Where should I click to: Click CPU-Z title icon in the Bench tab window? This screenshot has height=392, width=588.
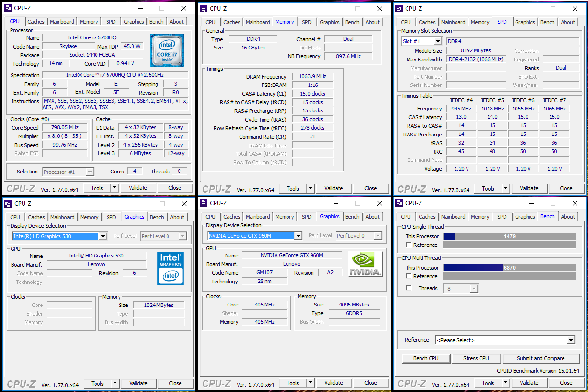399,203
